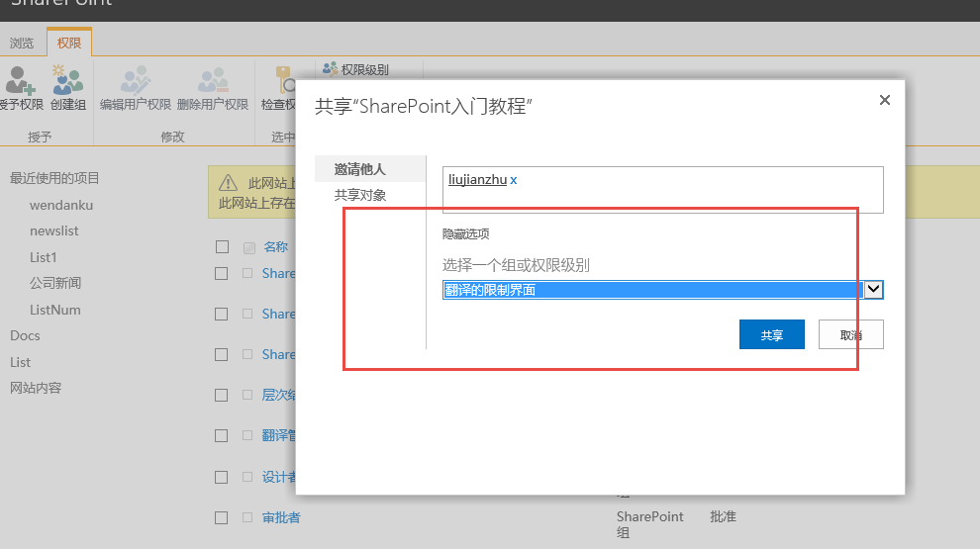Click the 最近使用的项目 heading
This screenshot has width=980, height=549.
[54, 178]
